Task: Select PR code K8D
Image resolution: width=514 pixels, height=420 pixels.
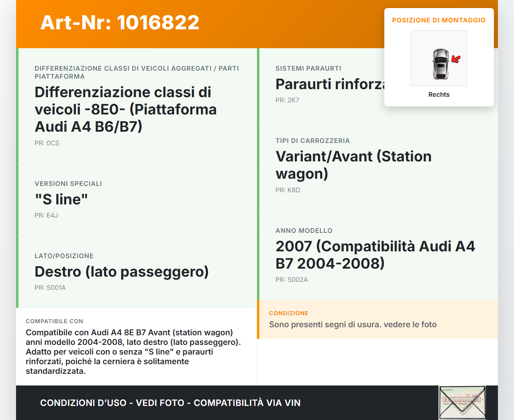Action: point(288,190)
